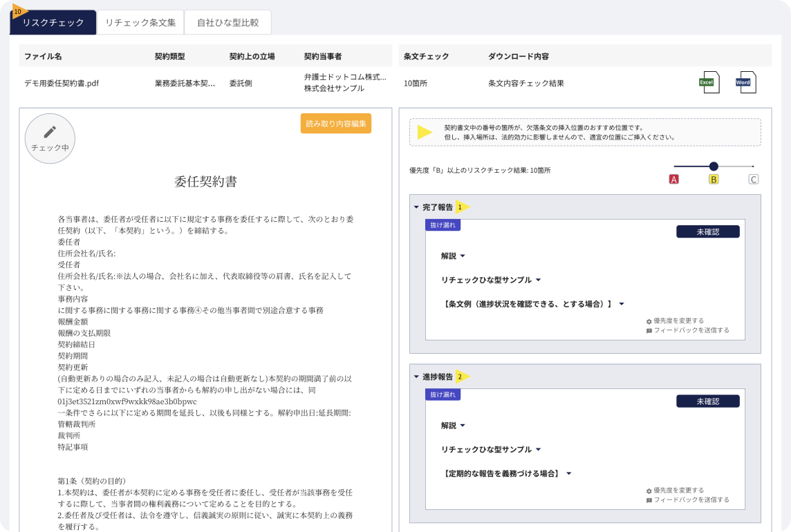The height and width of the screenshot is (532, 791).
Task: Switch to リチェック条文集 tab
Action: [140, 22]
